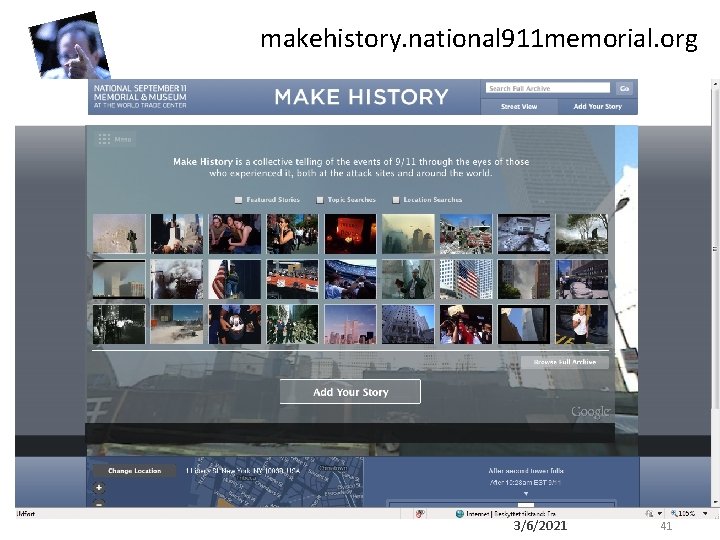Open American flag on skyscraper thumbnail
720x540 pixels.
(x=466, y=279)
